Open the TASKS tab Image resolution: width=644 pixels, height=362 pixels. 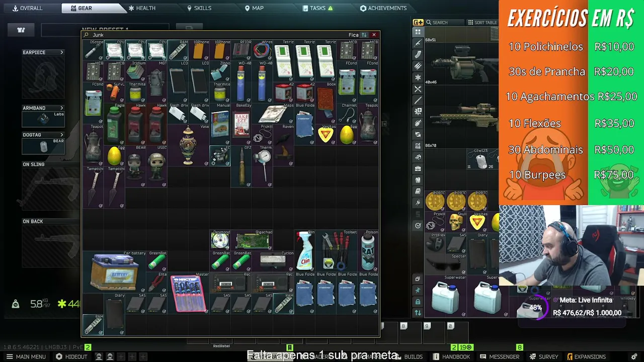(318, 8)
